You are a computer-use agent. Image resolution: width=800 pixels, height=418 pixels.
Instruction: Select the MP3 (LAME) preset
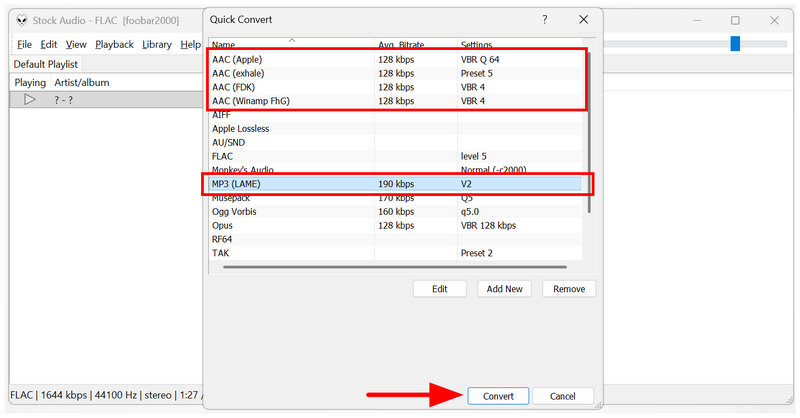coord(395,184)
